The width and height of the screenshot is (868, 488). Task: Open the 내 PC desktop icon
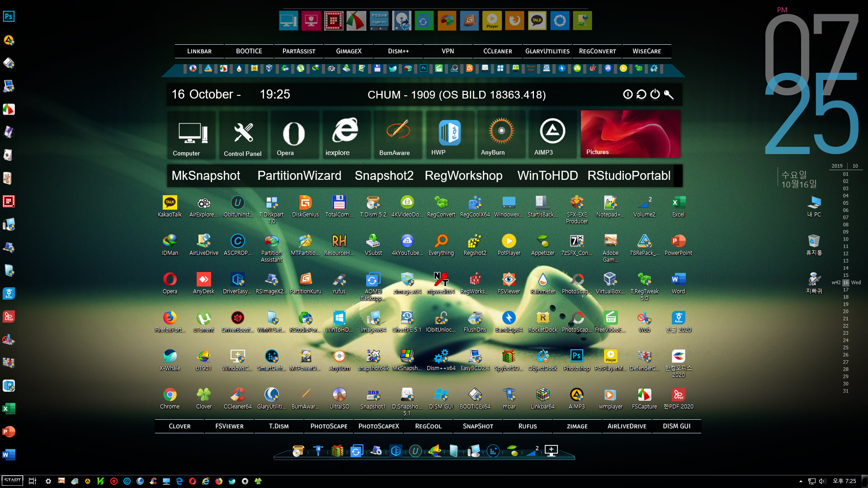pyautogui.click(x=814, y=206)
